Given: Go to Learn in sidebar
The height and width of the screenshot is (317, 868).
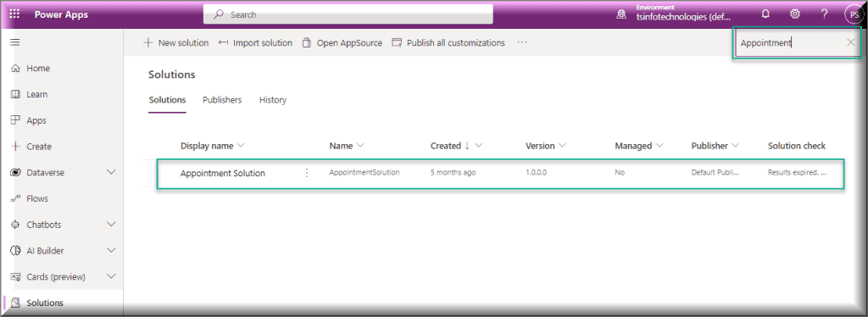Looking at the screenshot, I should coord(37,94).
